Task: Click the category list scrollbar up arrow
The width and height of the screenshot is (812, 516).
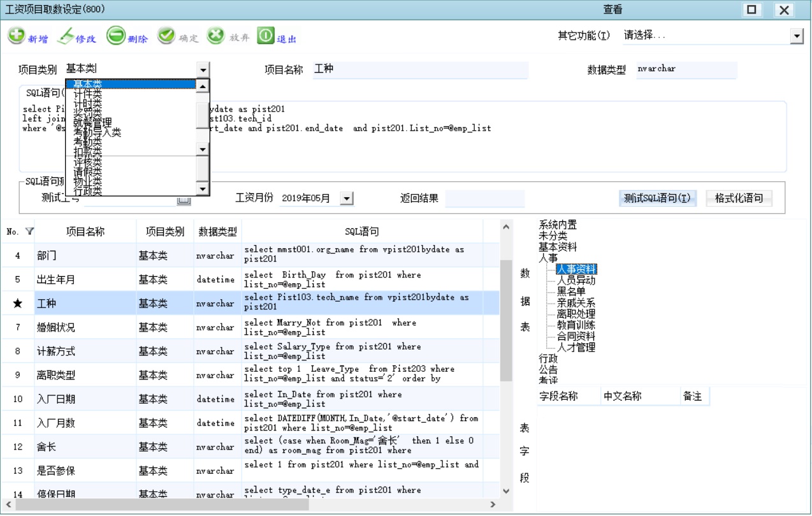Action: pos(203,85)
